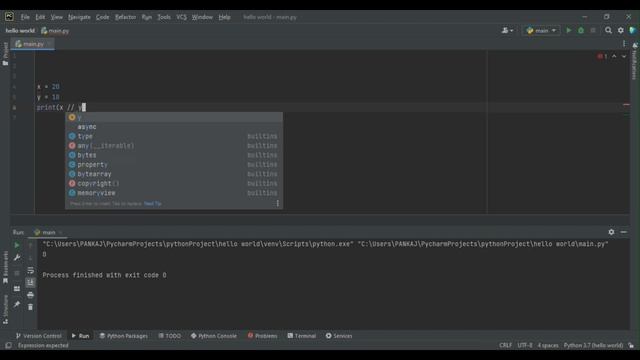Open the File menu
This screenshot has height=360, width=640.
25,17
